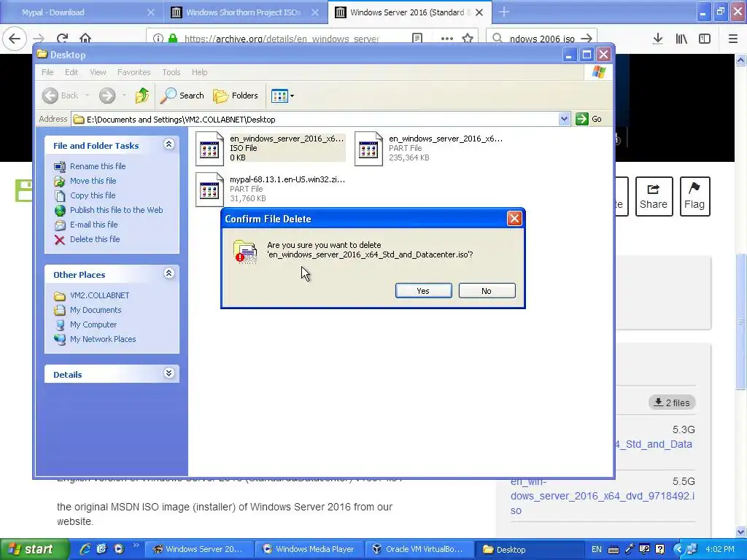
Task: Click the Share button on archive page
Action: tap(654, 196)
